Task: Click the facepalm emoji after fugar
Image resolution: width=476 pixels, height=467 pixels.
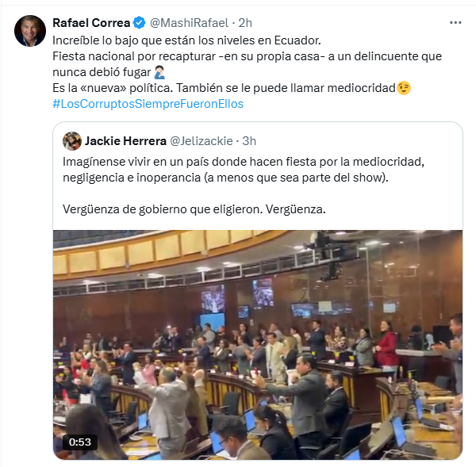Action: pos(159,72)
